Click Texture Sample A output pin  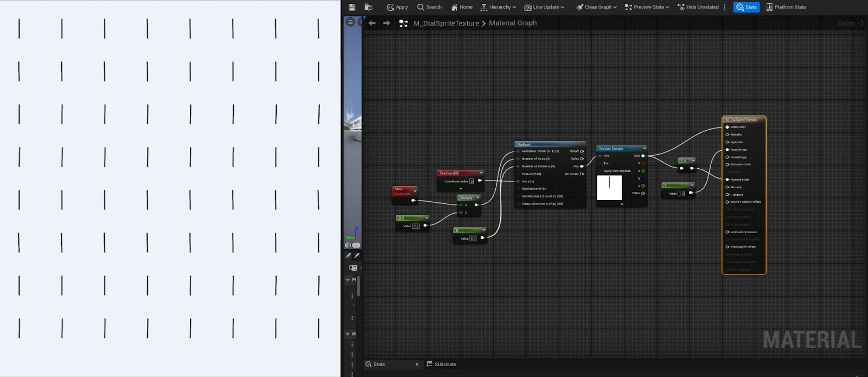coord(643,186)
